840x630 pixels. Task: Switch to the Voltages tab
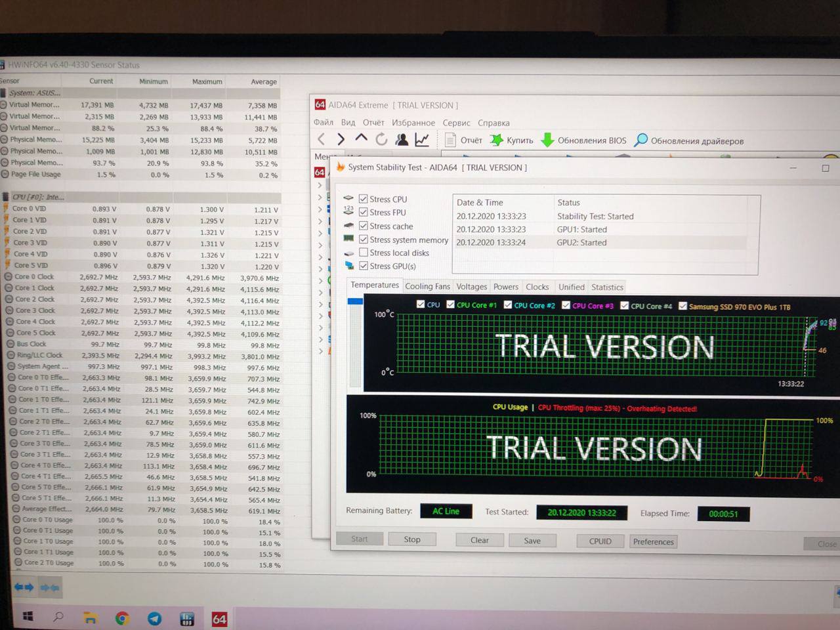(471, 286)
